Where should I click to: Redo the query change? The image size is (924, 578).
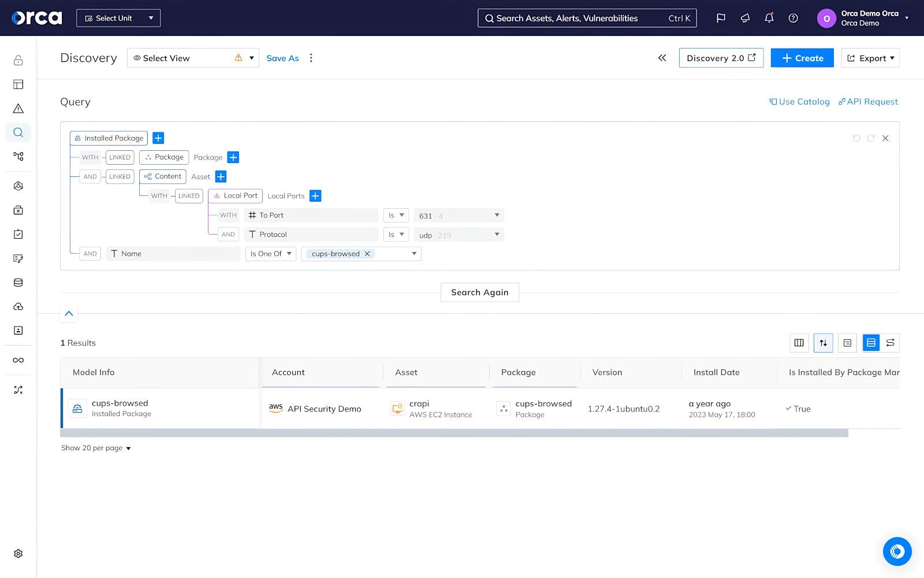[x=871, y=138]
